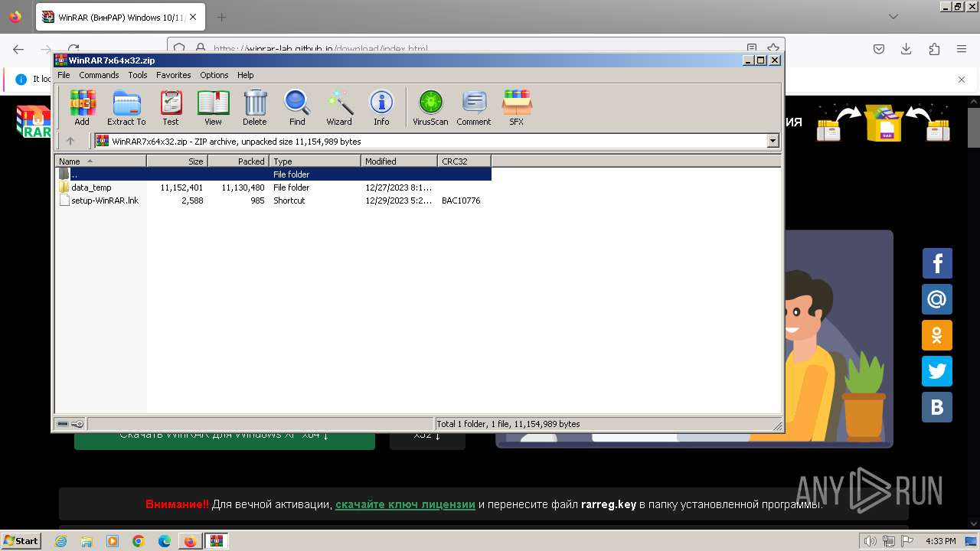Open the File menu
980x551 pixels.
64,75
